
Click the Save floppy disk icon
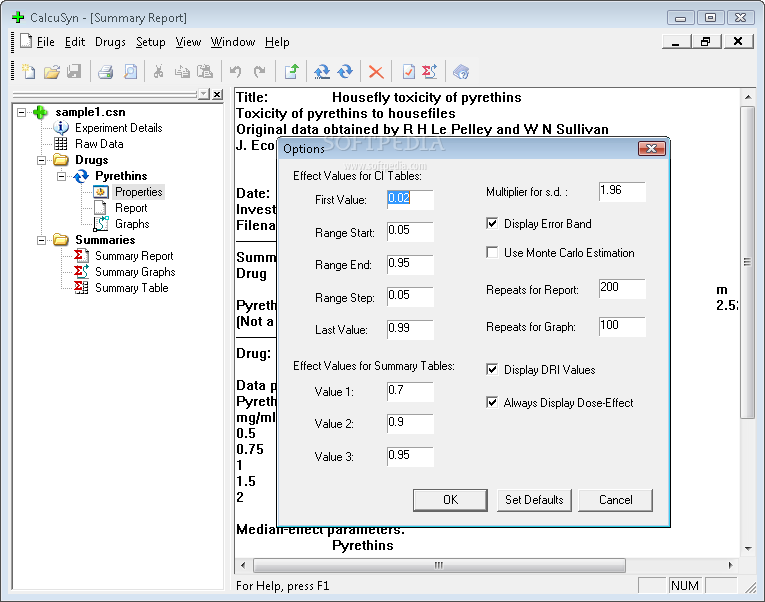[74, 72]
